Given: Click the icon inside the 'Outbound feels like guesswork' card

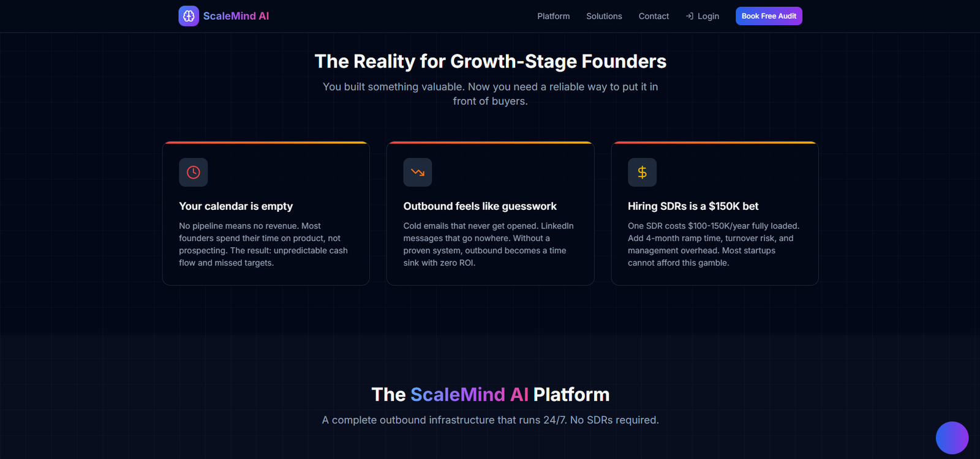Looking at the screenshot, I should point(417,172).
